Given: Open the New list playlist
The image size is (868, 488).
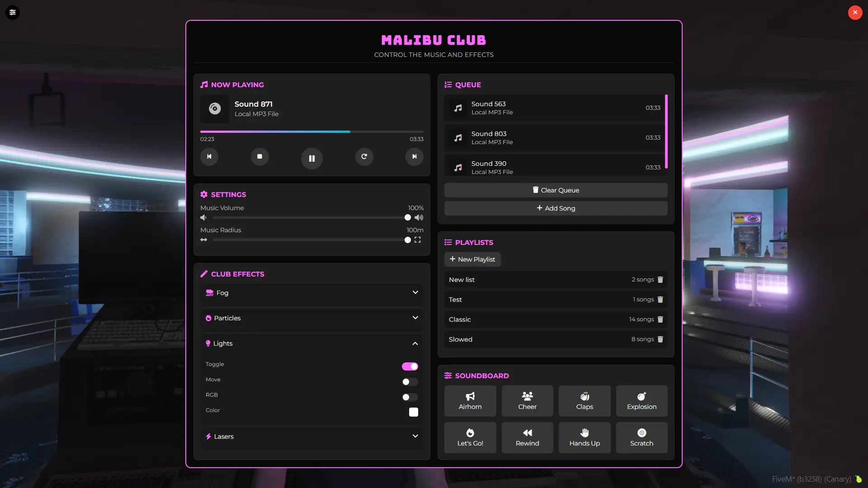Looking at the screenshot, I should [x=556, y=280].
